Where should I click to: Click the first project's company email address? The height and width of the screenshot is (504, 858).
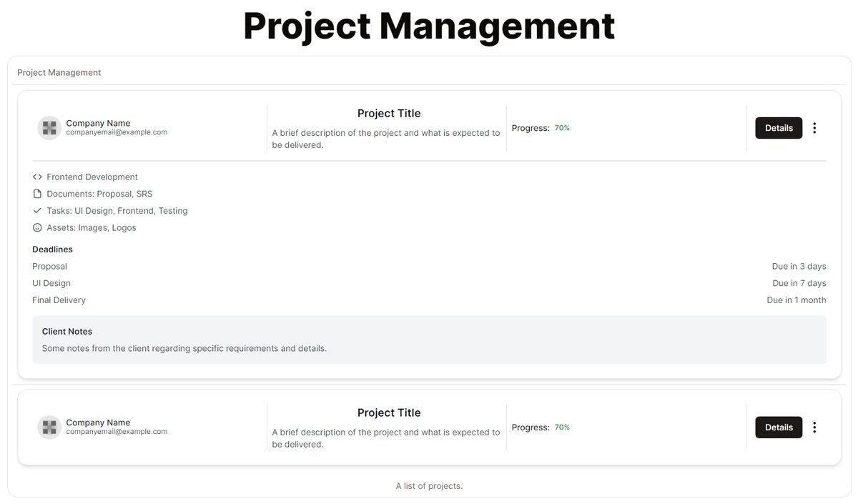(x=117, y=132)
